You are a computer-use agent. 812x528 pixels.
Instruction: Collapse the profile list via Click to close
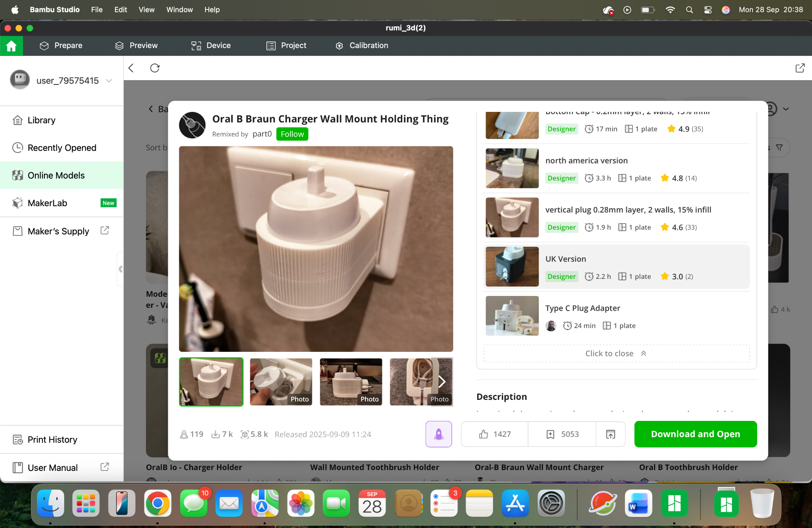coord(617,353)
